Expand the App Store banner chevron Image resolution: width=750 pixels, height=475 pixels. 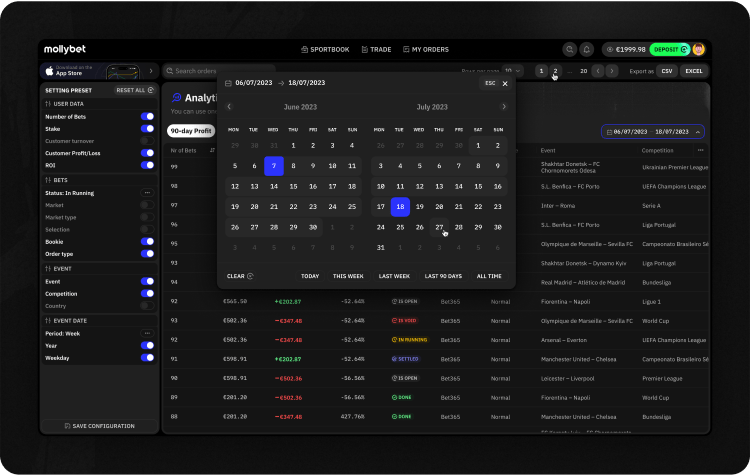[x=151, y=71]
